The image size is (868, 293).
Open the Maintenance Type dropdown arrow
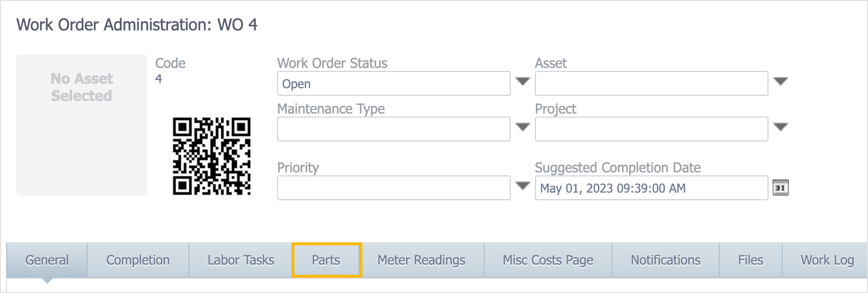[x=523, y=127]
